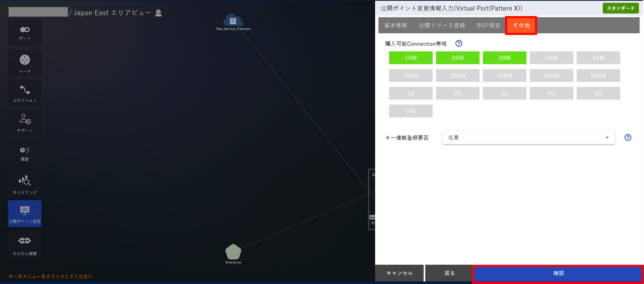644x284 pixels.
Task: Switch to the BGP設定 tab
Action: tap(489, 25)
